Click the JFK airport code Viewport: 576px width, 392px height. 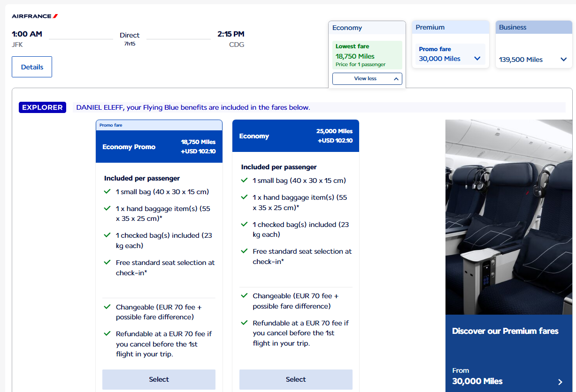tap(17, 45)
